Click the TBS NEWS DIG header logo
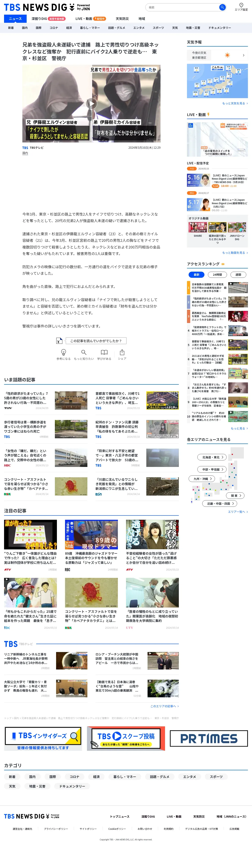 coord(47,7)
